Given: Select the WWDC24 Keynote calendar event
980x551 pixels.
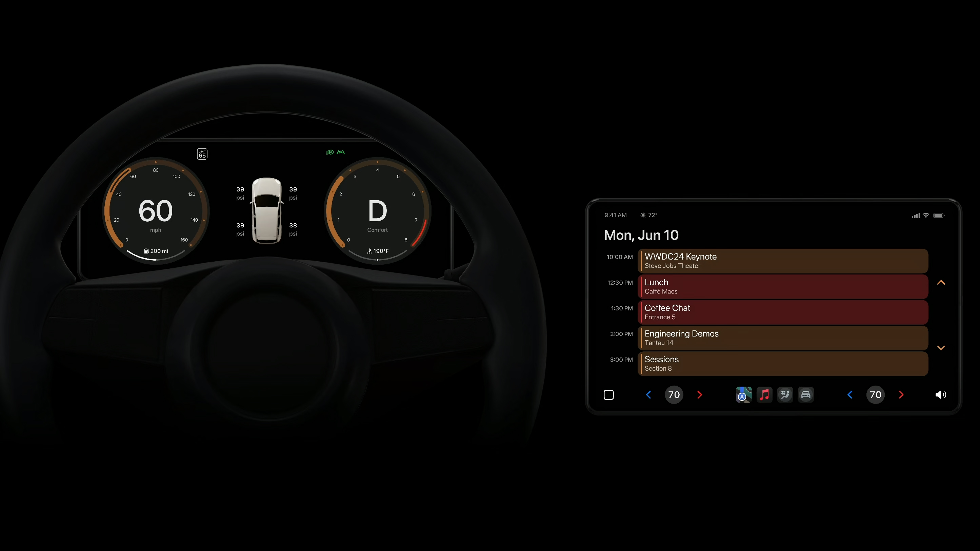Looking at the screenshot, I should tap(782, 260).
